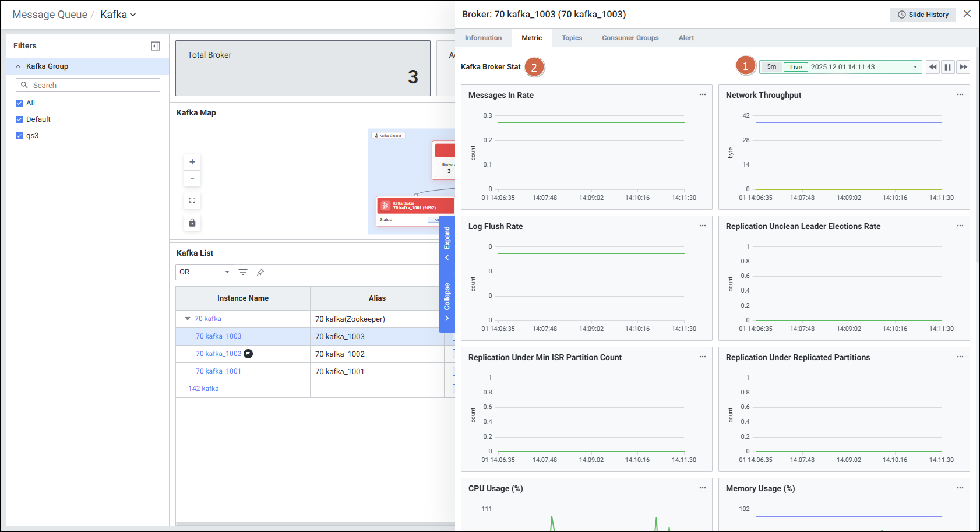The height and width of the screenshot is (532, 980).
Task: Toggle the Default group checkbox
Action: point(19,119)
